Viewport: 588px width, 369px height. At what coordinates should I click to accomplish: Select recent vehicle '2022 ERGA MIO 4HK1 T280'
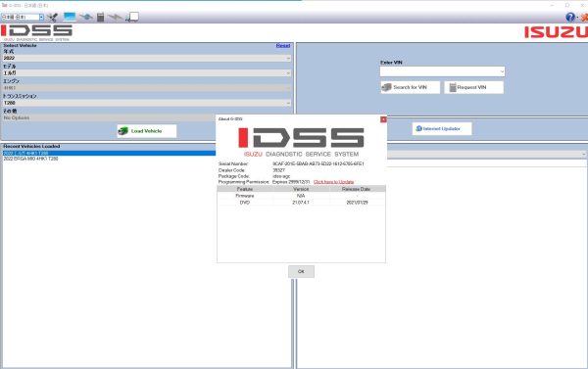pos(30,159)
